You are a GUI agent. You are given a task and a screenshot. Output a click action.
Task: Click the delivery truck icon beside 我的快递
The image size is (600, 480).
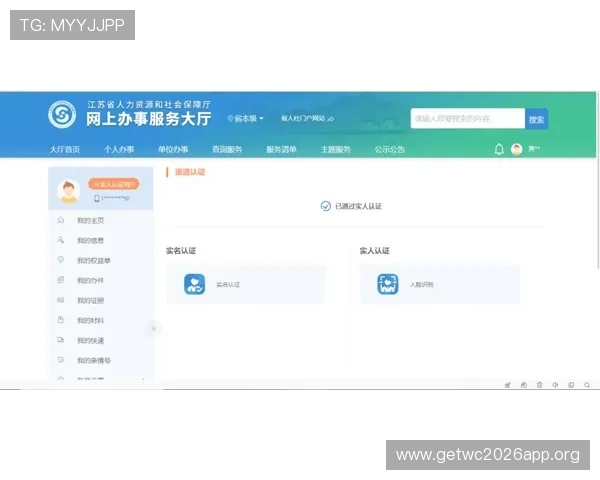(60, 340)
